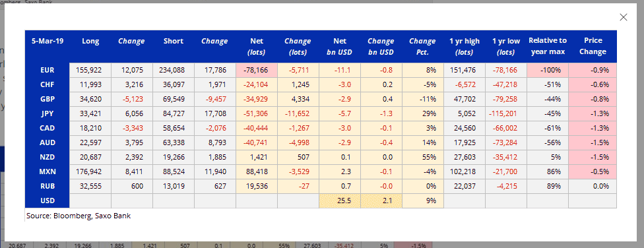
Task: Click the -100% relative to year max cell
Action: 548,70
